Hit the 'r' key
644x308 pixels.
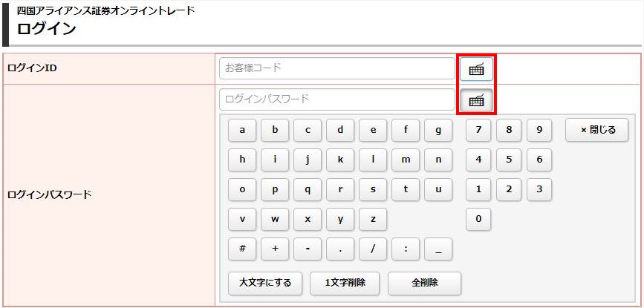340,189
